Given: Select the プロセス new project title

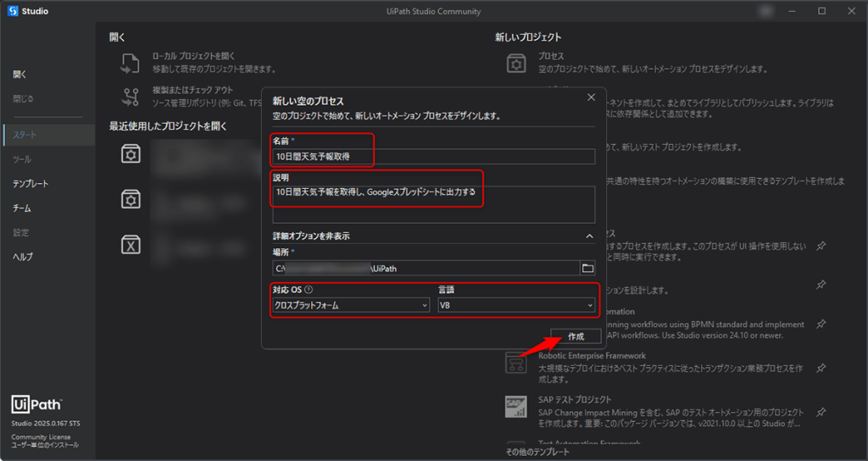Looking at the screenshot, I should [x=551, y=57].
